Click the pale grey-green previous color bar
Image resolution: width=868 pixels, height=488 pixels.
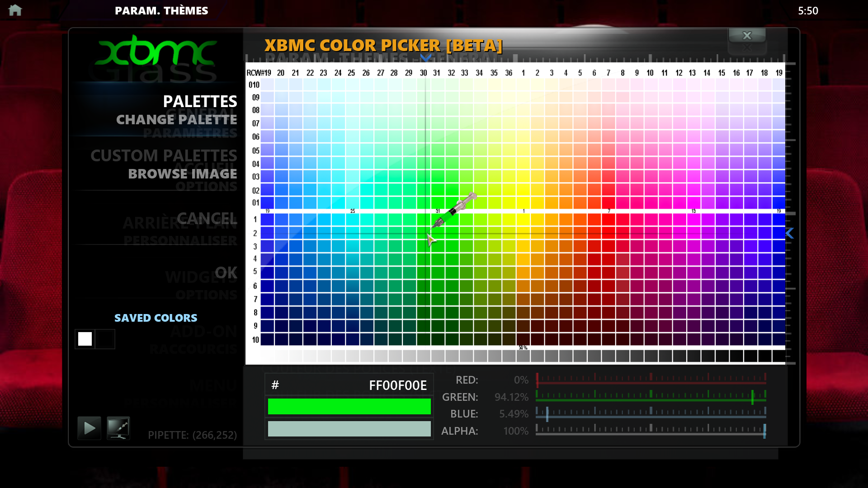[x=349, y=429]
